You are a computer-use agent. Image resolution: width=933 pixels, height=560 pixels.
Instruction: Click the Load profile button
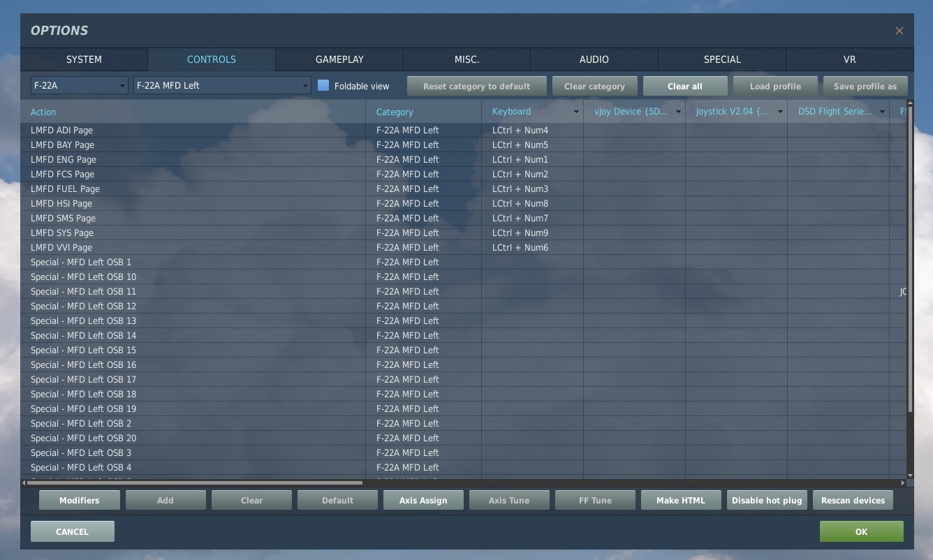775,86
